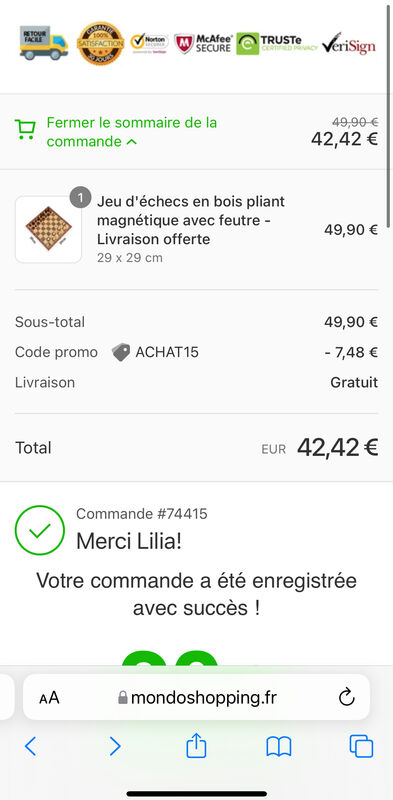Image resolution: width=393 pixels, height=800 pixels.
Task: Open Safari bookmarks book icon
Action: tap(279, 746)
